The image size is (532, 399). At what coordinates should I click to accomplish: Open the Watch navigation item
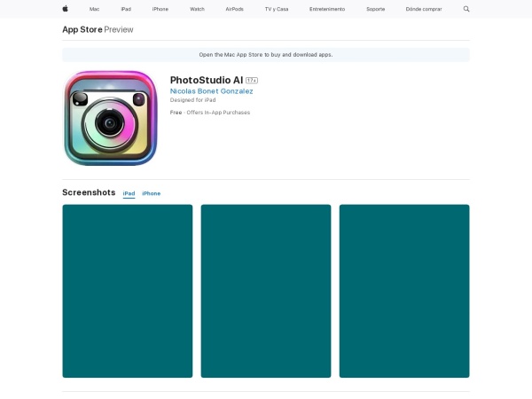click(x=197, y=9)
